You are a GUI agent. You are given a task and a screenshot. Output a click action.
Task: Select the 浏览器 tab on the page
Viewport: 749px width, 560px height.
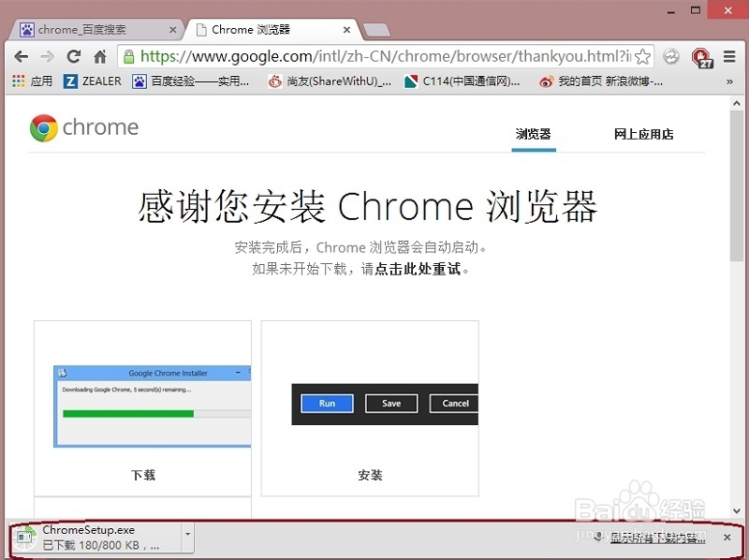click(534, 133)
